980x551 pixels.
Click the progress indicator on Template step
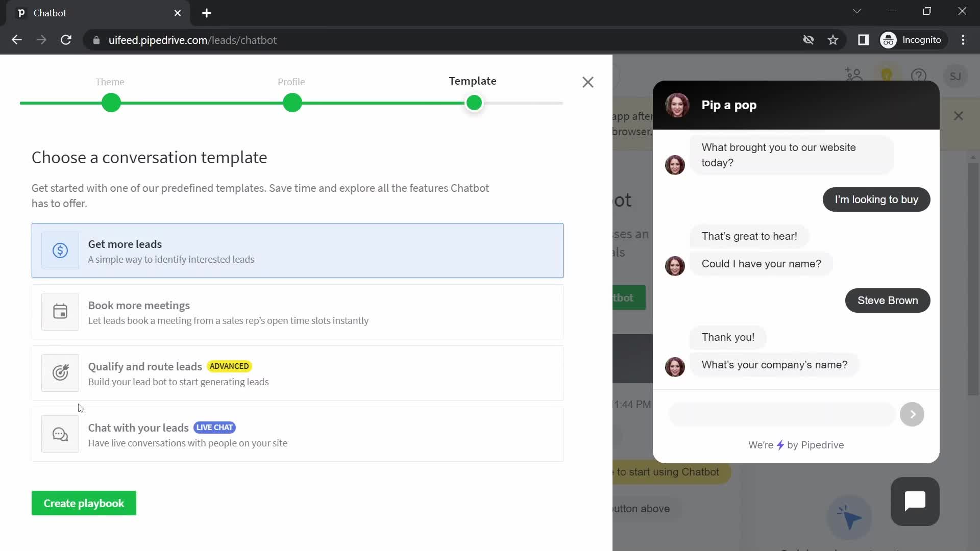pyautogui.click(x=474, y=103)
